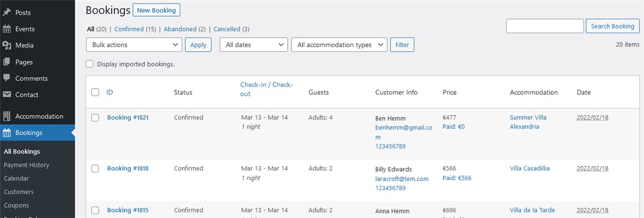Click the Media icon in sidebar
This screenshot has height=218, width=644.
pyautogui.click(x=7, y=46)
